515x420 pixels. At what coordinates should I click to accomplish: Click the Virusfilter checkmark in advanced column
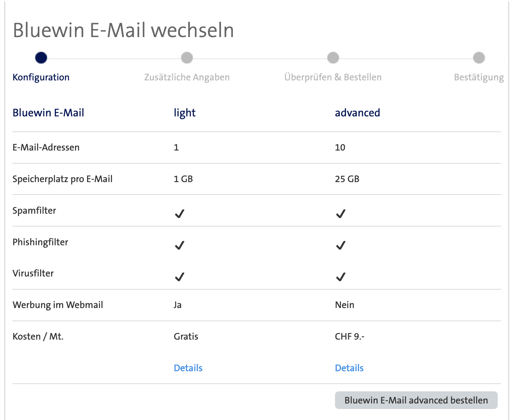[x=341, y=277]
